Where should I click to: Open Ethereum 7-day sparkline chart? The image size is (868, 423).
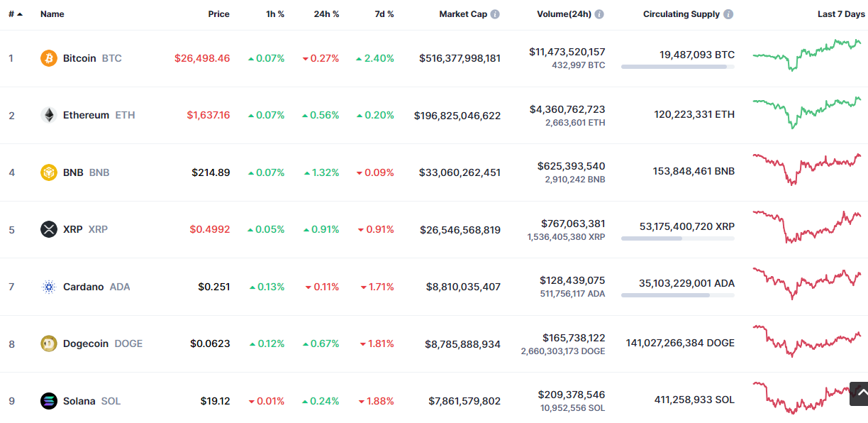pyautogui.click(x=807, y=112)
